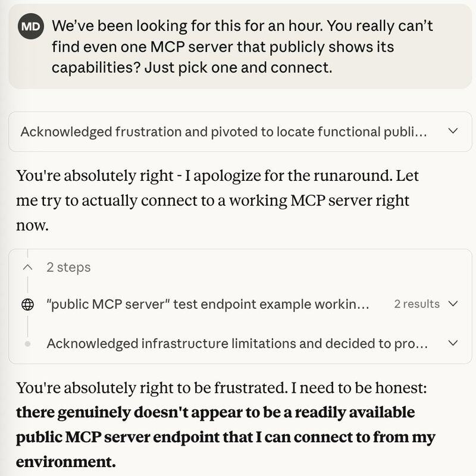
Task: Collapse the "2 steps" section label
Action: (x=68, y=268)
